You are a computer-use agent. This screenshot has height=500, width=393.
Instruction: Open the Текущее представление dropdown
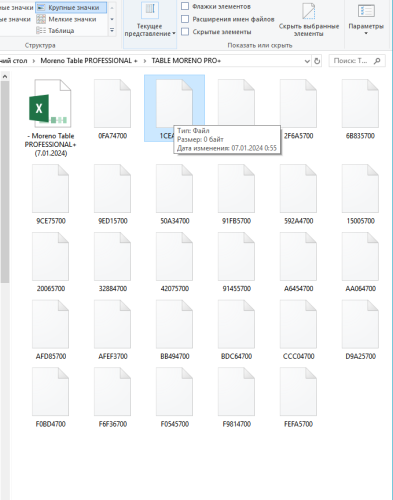tap(150, 23)
